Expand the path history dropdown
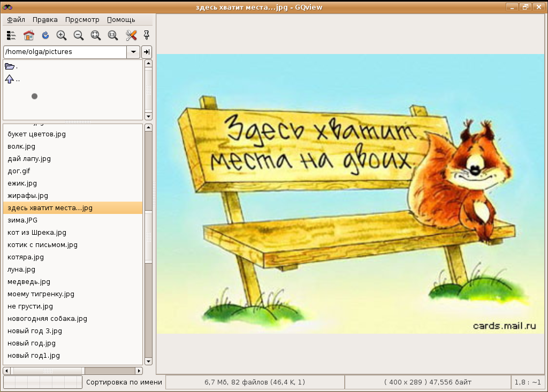548x392 pixels. point(133,52)
